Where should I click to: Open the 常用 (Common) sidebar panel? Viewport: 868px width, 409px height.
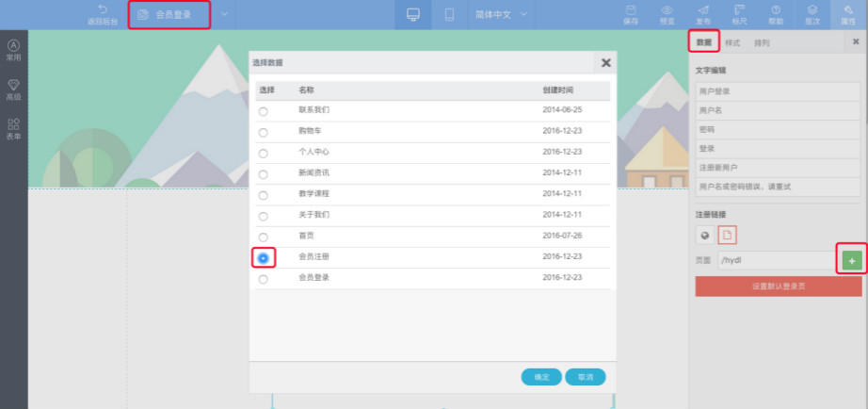[13, 50]
